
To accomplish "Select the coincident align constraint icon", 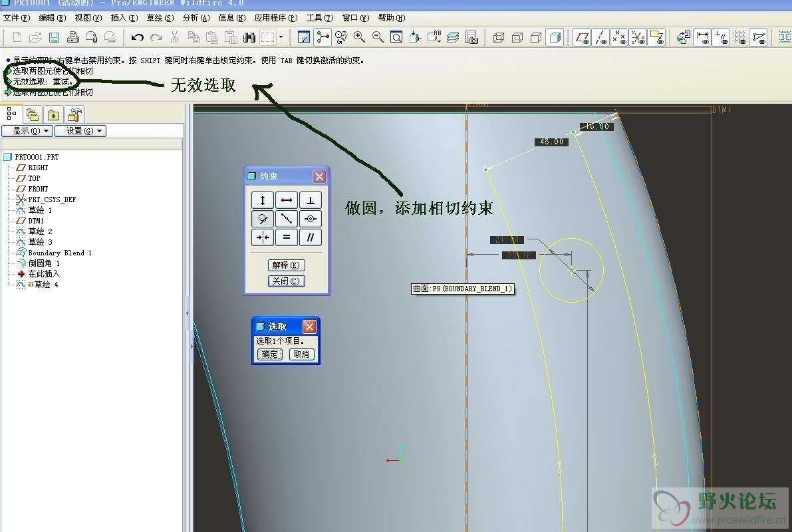I will point(311,219).
